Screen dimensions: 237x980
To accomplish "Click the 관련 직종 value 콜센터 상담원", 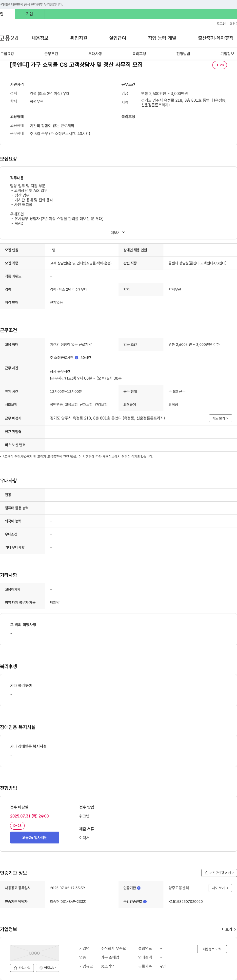I will click(197, 263).
